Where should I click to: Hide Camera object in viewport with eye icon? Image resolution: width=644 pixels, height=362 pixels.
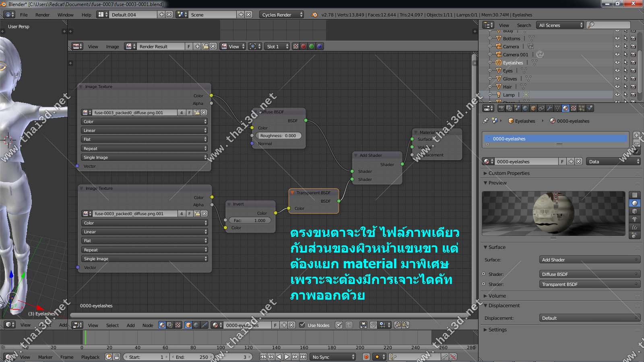(617, 46)
